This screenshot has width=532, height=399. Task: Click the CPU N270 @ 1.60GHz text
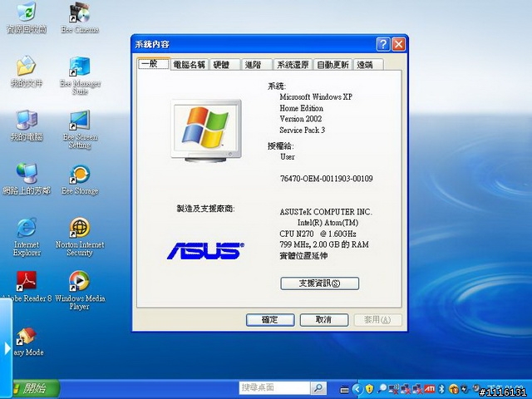[318, 234]
